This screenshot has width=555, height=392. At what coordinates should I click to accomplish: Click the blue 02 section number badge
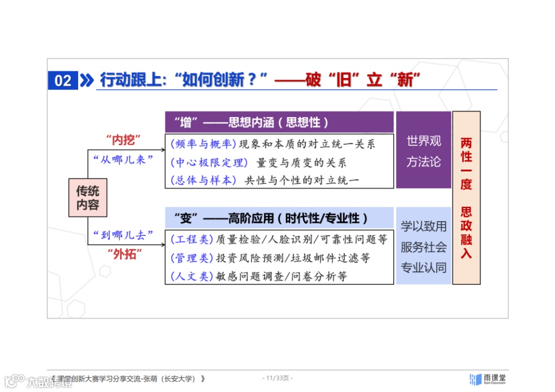63,81
